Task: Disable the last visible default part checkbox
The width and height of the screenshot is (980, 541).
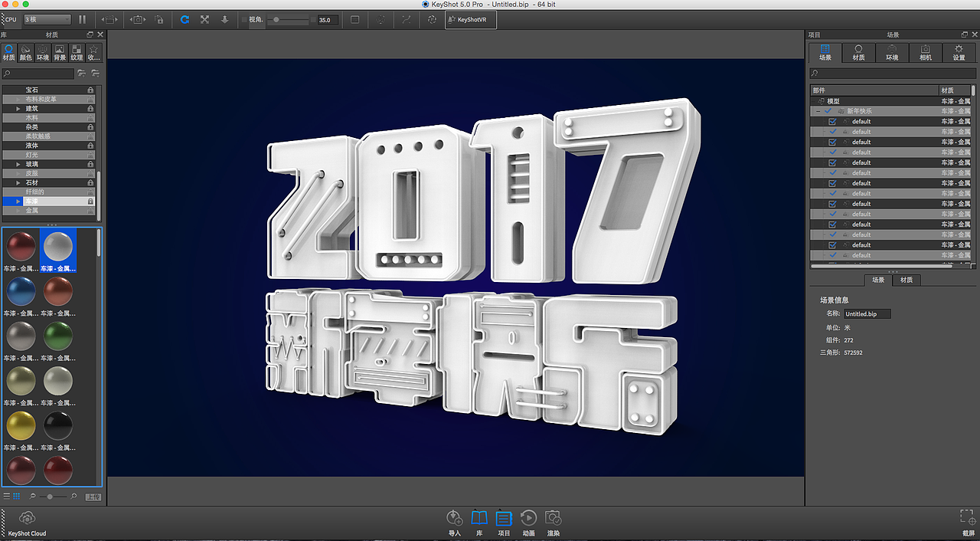Action: coord(832,255)
